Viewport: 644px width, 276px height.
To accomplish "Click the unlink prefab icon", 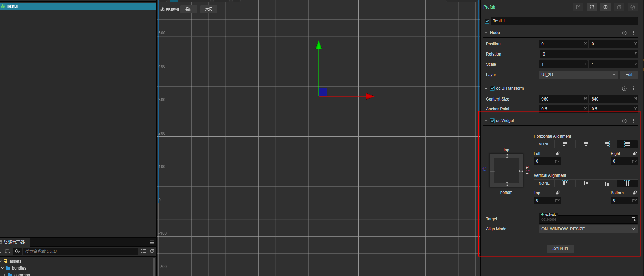I will (592, 7).
